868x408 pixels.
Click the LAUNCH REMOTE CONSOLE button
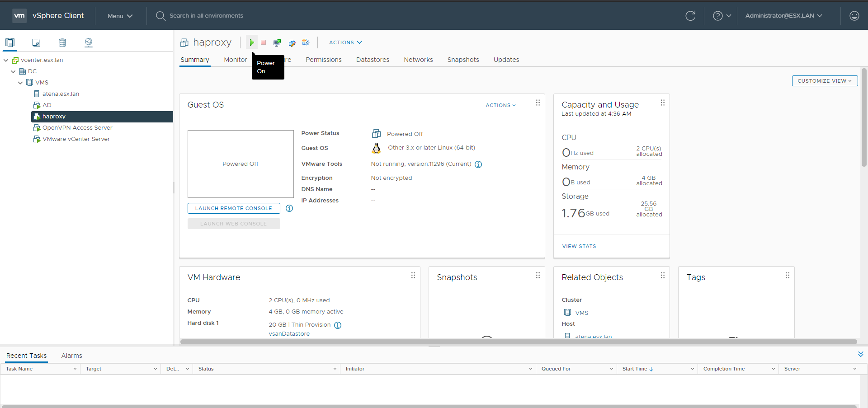pyautogui.click(x=234, y=208)
